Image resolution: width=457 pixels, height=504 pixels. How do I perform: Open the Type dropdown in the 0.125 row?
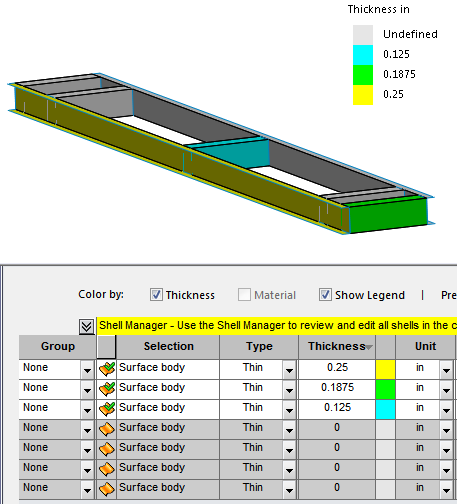[289, 410]
